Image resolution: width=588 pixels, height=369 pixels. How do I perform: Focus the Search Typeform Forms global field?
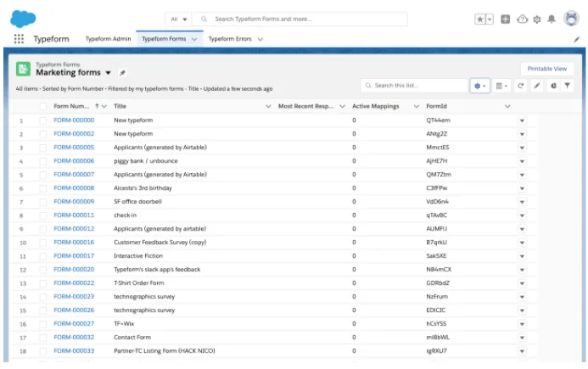tap(300, 20)
